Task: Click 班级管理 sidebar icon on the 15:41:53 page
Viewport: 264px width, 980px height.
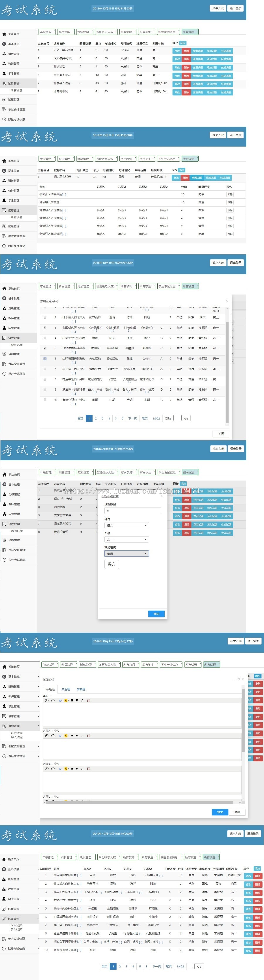Action: pos(4,54)
